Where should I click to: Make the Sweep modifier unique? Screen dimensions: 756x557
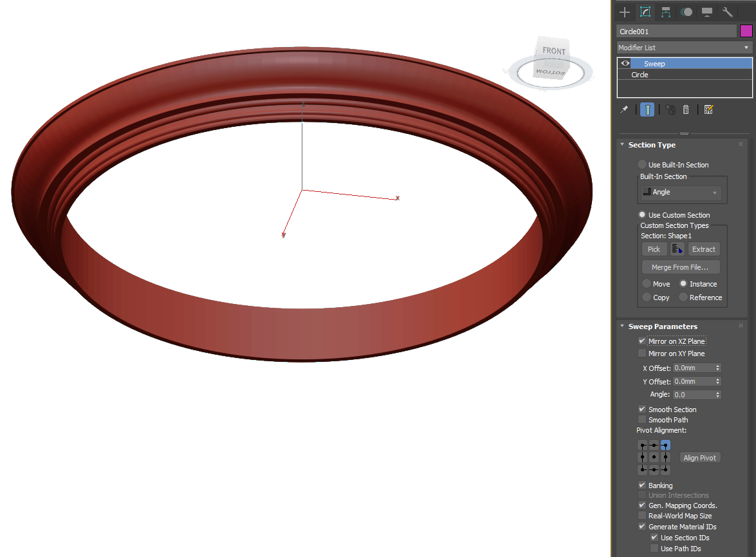670,109
